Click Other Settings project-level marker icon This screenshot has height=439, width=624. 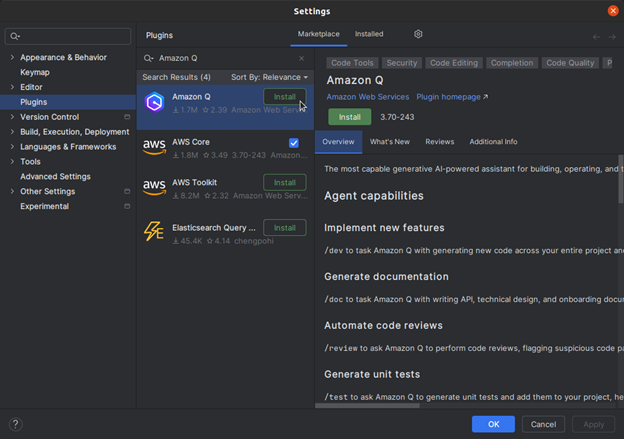127,191
